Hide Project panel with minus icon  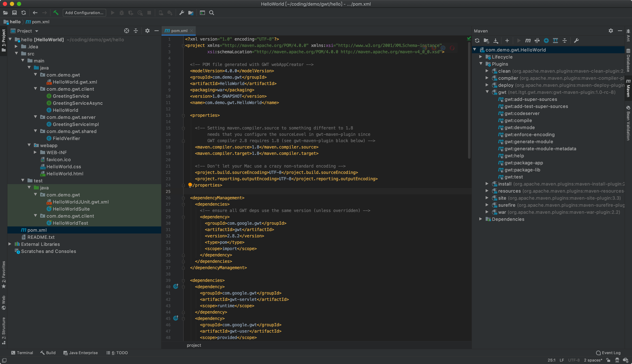[x=156, y=31]
